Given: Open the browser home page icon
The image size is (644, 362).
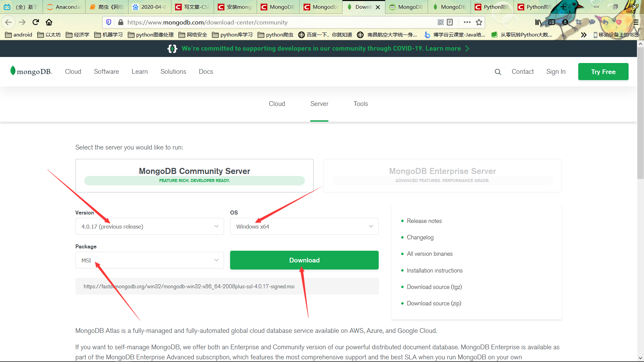Looking at the screenshot, I should (x=49, y=22).
